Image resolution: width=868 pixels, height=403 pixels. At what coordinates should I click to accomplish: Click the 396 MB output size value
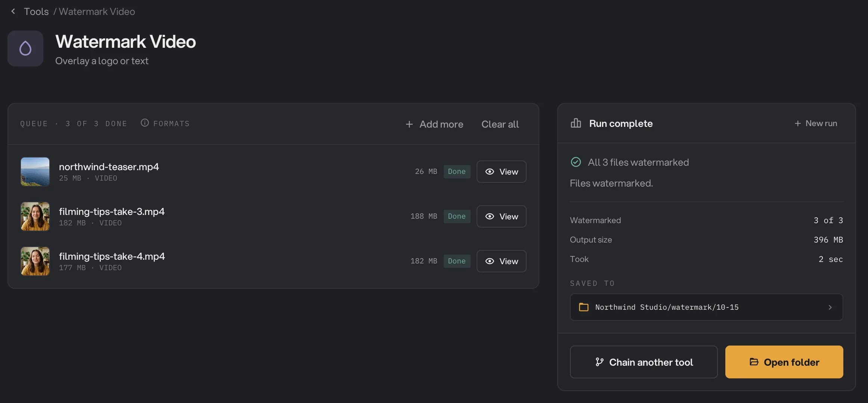pyautogui.click(x=828, y=240)
